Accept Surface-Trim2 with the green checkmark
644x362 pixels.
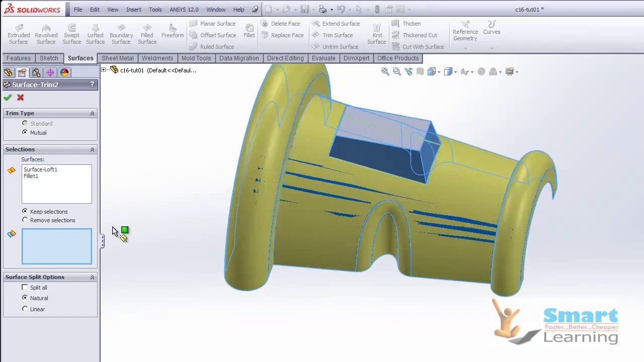click(8, 97)
